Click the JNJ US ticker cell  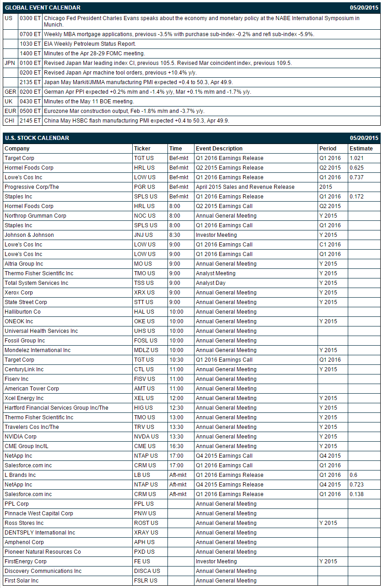150,235
